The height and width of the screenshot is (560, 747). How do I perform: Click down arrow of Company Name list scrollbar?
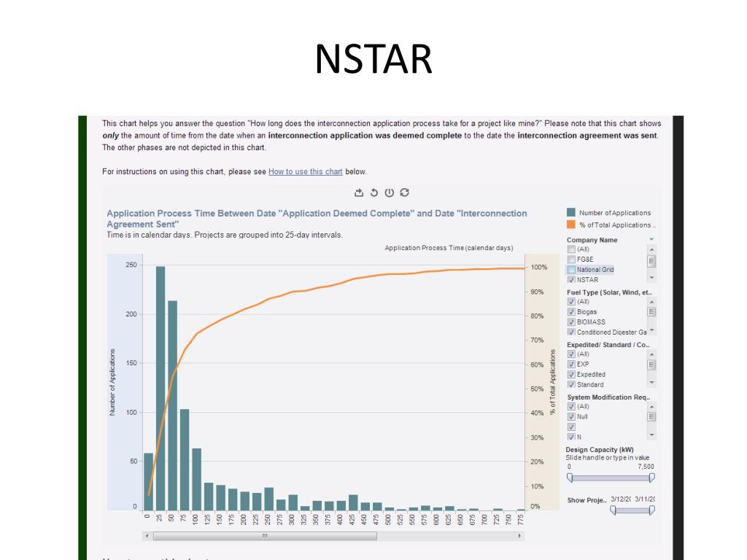coord(651,278)
